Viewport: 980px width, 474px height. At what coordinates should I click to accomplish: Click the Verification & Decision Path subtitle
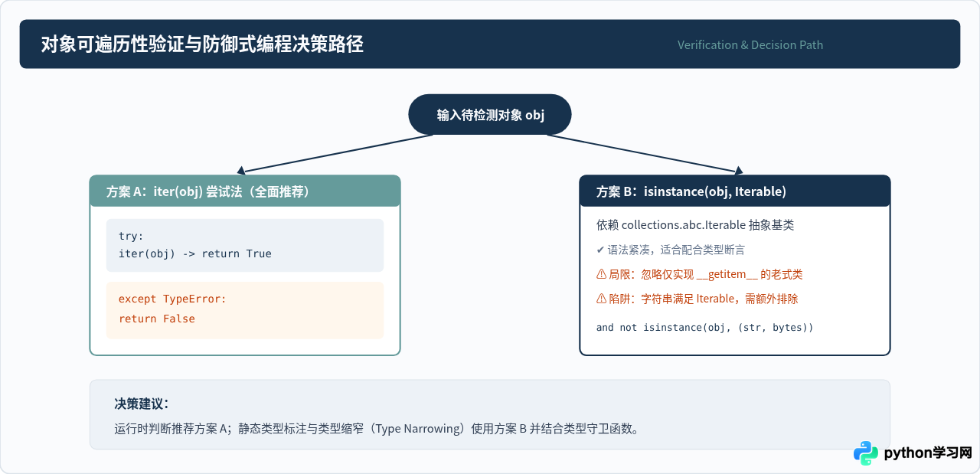750,45
